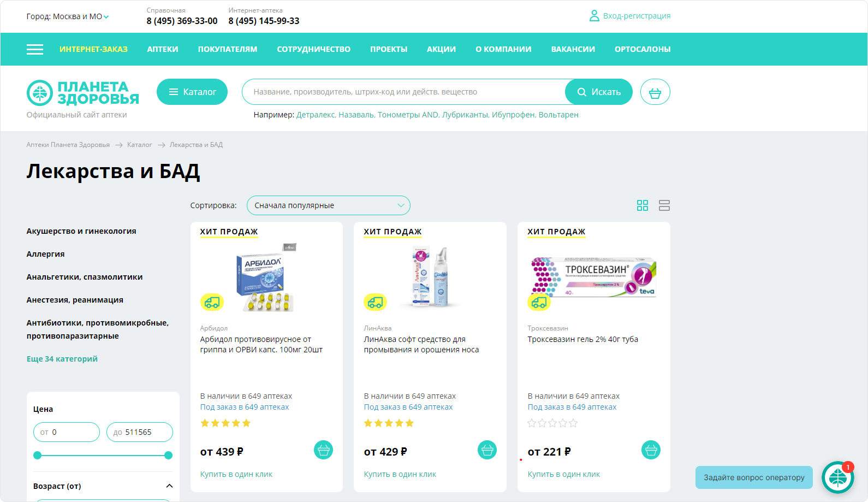Screen dimensions: 868x502
Task: Open Покупателям menu item
Action: tap(228, 49)
